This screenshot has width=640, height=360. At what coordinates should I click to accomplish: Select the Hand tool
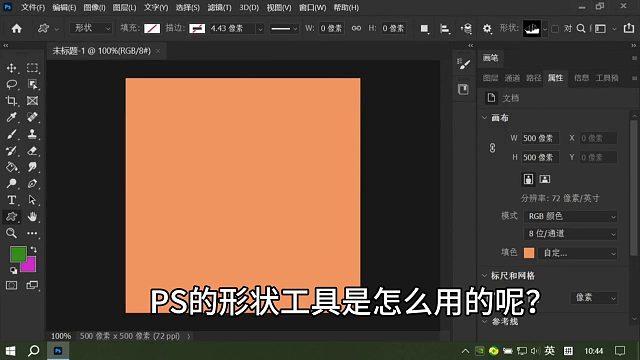(x=32, y=216)
